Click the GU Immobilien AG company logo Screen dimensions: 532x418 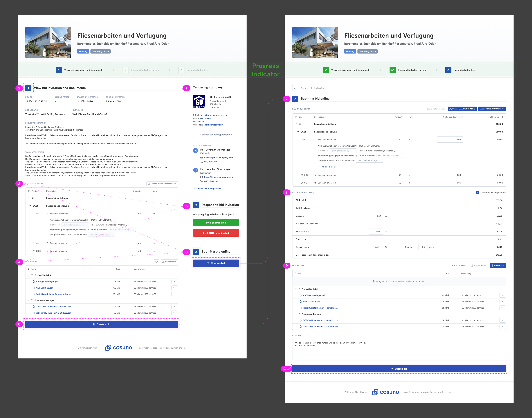(x=199, y=102)
